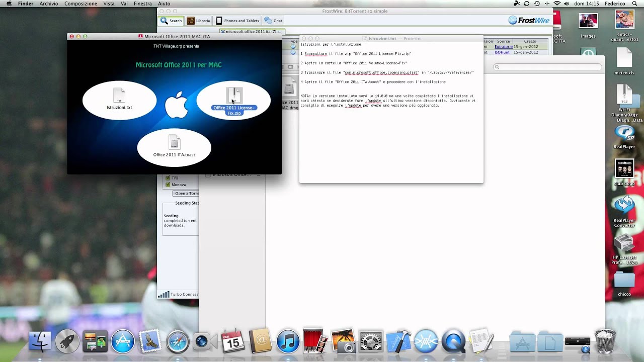Open Address Book icon in Dock
Viewport: 644px width, 362px height.
(260, 342)
